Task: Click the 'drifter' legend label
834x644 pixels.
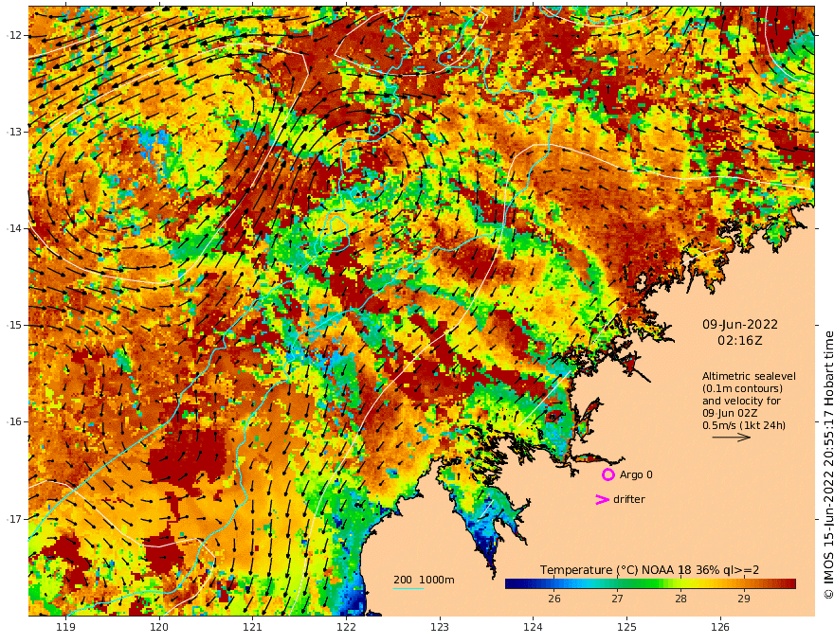Action: (x=629, y=499)
